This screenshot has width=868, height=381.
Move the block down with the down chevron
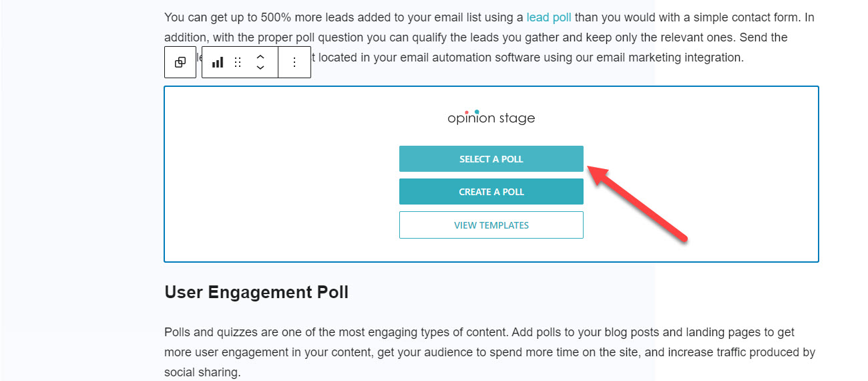[x=260, y=68]
